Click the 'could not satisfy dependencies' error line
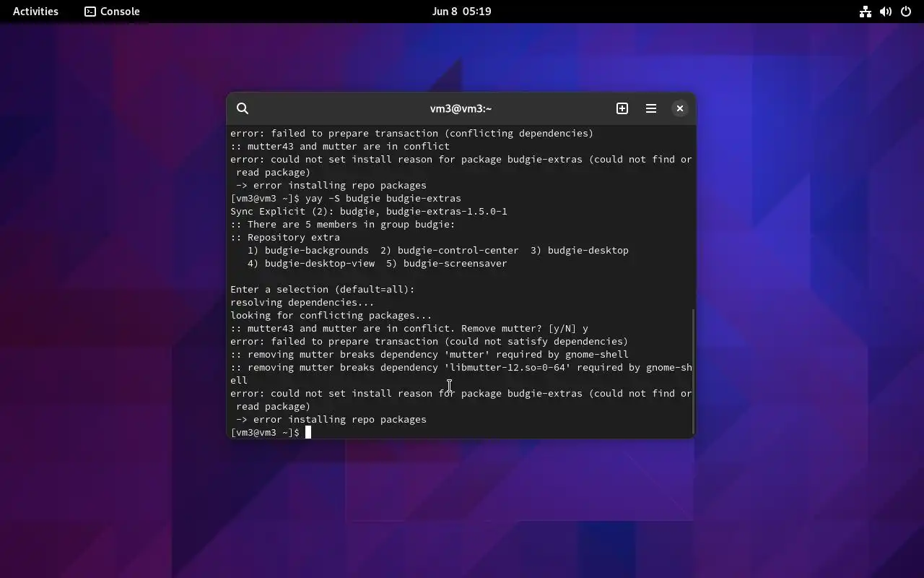924x578 pixels. (430, 341)
